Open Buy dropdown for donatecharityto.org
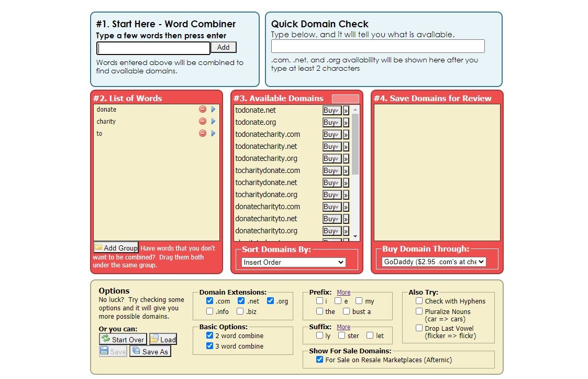 coord(332,231)
